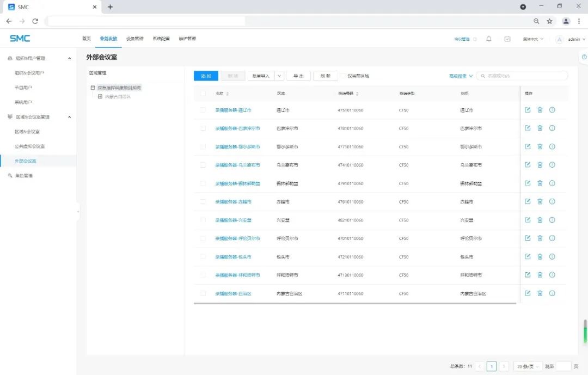Open details info icon for 录播服务器-包头市
Screen dimensions: 588x375
pyautogui.click(x=552, y=256)
